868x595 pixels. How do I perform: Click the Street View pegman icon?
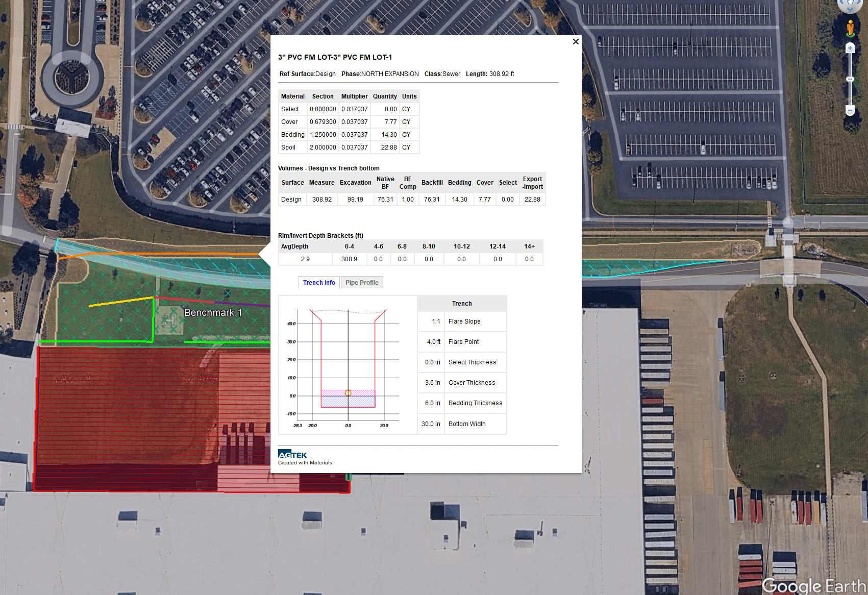850,29
